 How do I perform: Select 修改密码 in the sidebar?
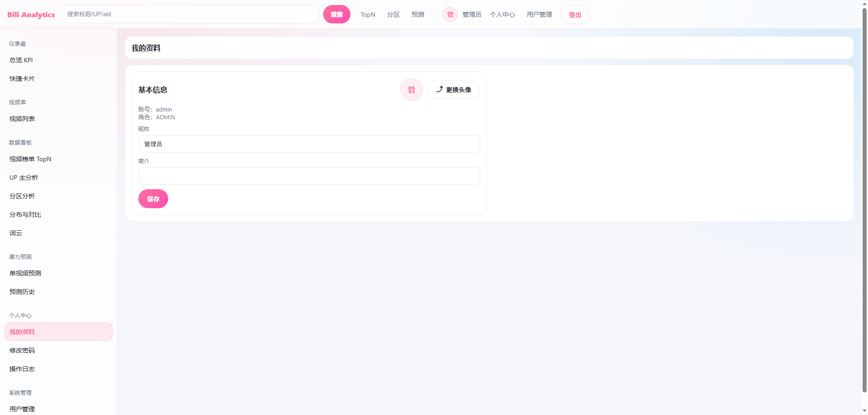pos(22,350)
